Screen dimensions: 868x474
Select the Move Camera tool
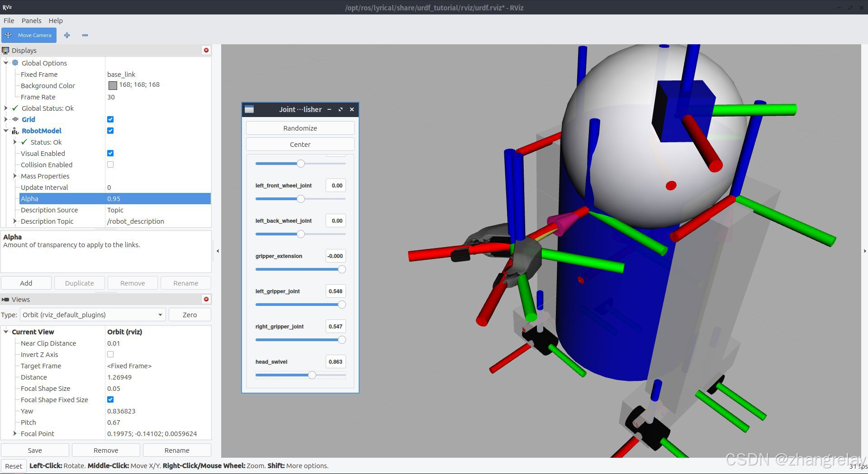(x=29, y=35)
